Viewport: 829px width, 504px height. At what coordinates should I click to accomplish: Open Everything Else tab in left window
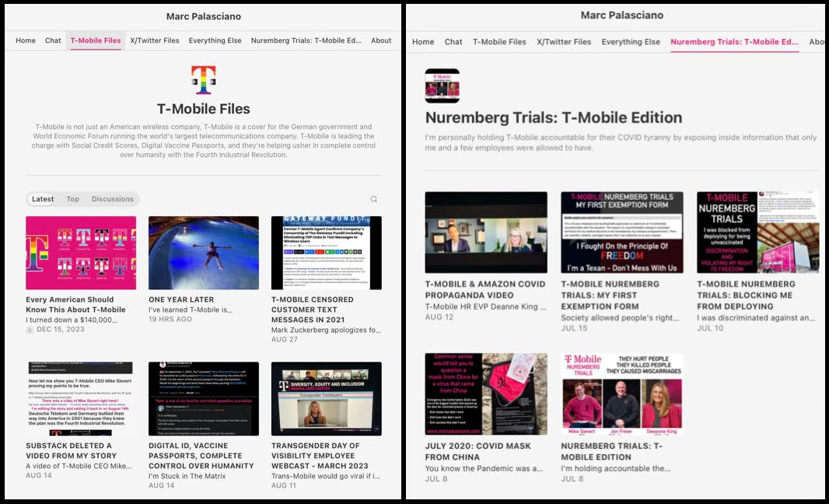coord(215,40)
